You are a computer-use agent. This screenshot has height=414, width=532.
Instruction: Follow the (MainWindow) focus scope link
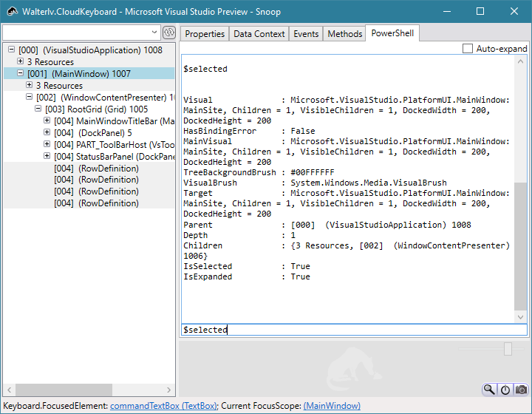pos(332,406)
